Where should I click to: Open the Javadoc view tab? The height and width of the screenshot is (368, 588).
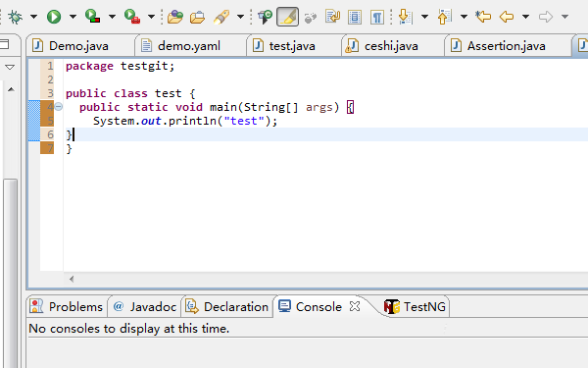tap(145, 307)
